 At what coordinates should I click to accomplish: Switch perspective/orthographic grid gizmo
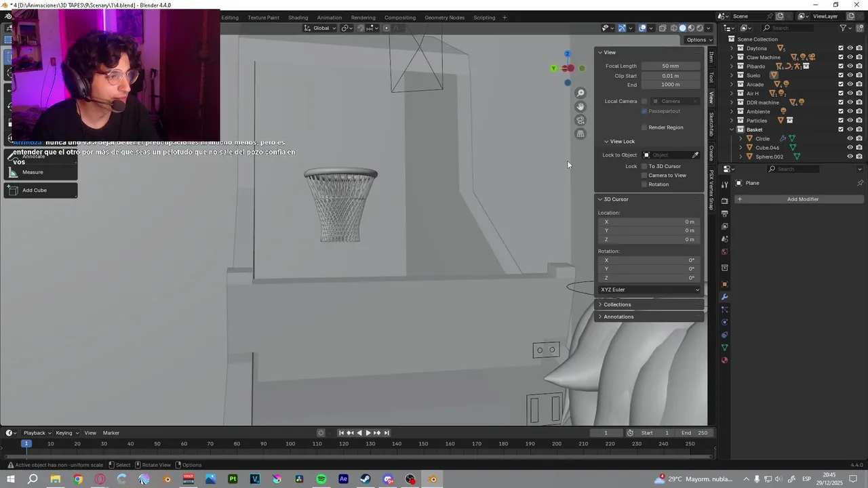[580, 134]
